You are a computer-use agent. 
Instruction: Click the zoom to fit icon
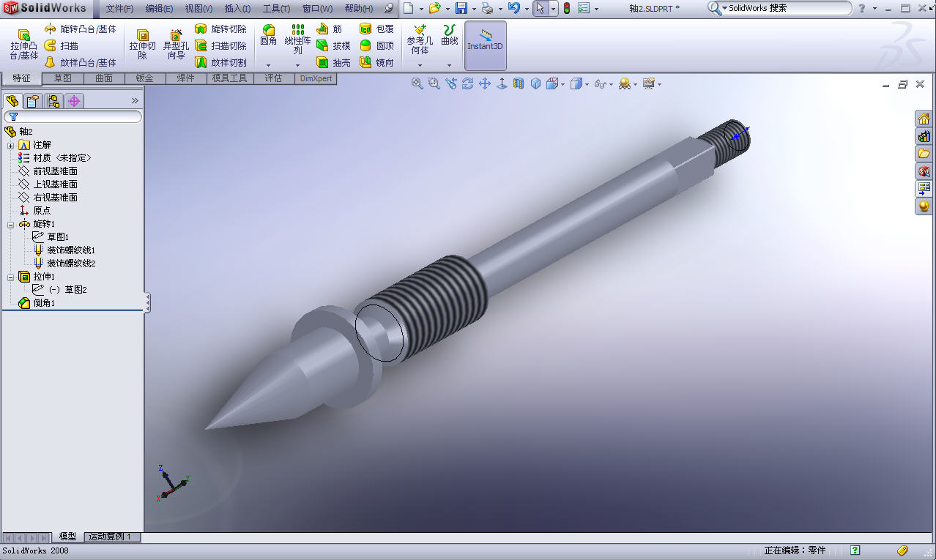tap(417, 84)
